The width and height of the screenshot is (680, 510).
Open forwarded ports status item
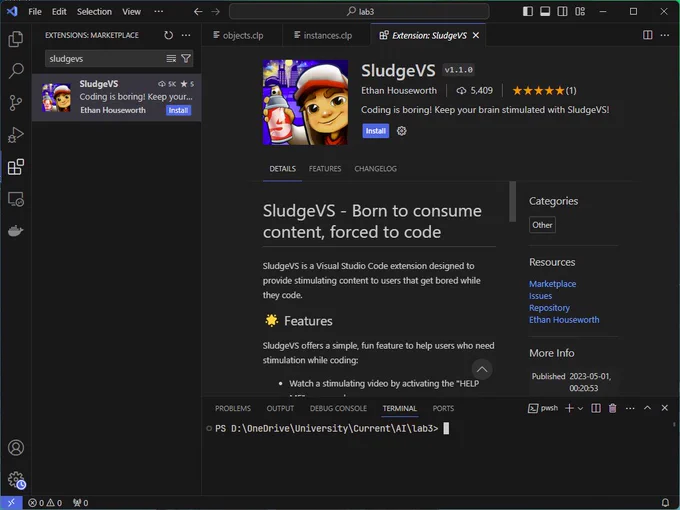[x=81, y=503]
